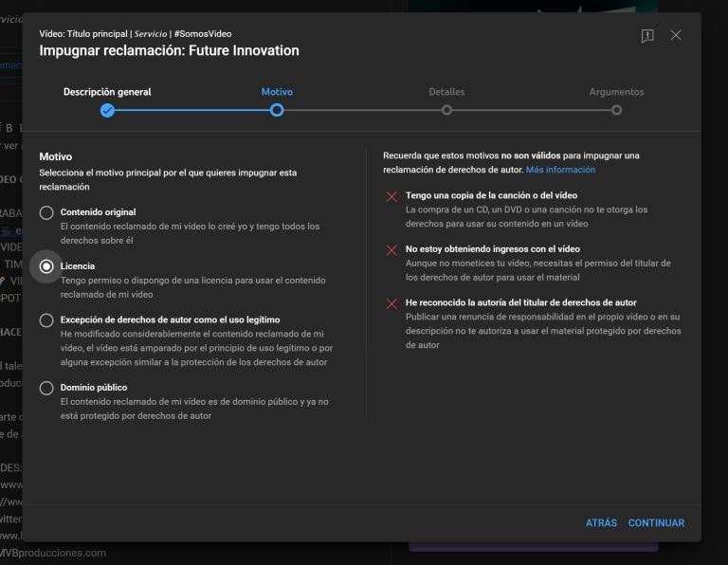728x565 pixels.
Task: Click 'MVBproducciones.com' text in background page
Action: pos(53,553)
